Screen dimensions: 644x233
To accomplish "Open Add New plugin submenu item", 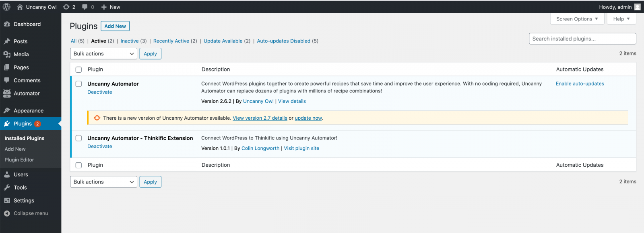I will click(15, 149).
